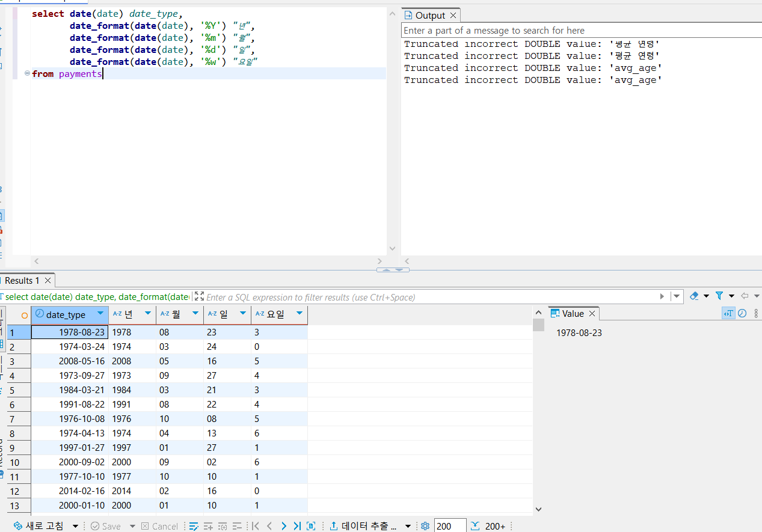Click the expand filter panel icon

tap(199, 296)
